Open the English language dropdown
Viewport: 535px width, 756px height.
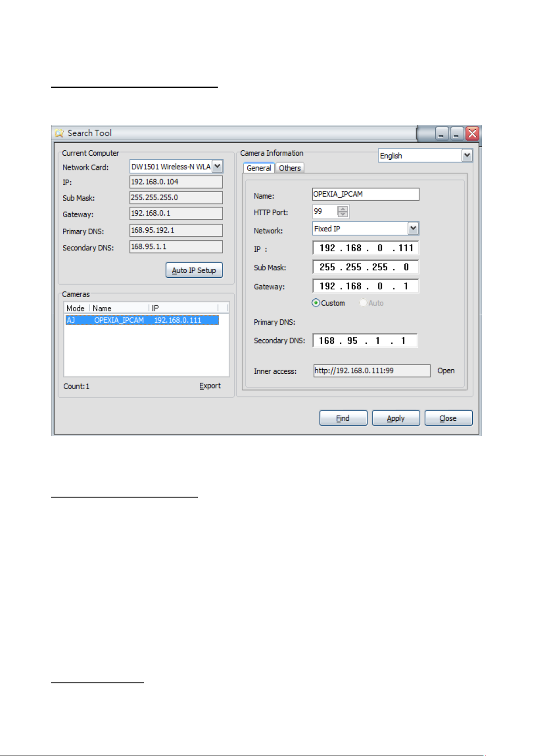point(467,156)
